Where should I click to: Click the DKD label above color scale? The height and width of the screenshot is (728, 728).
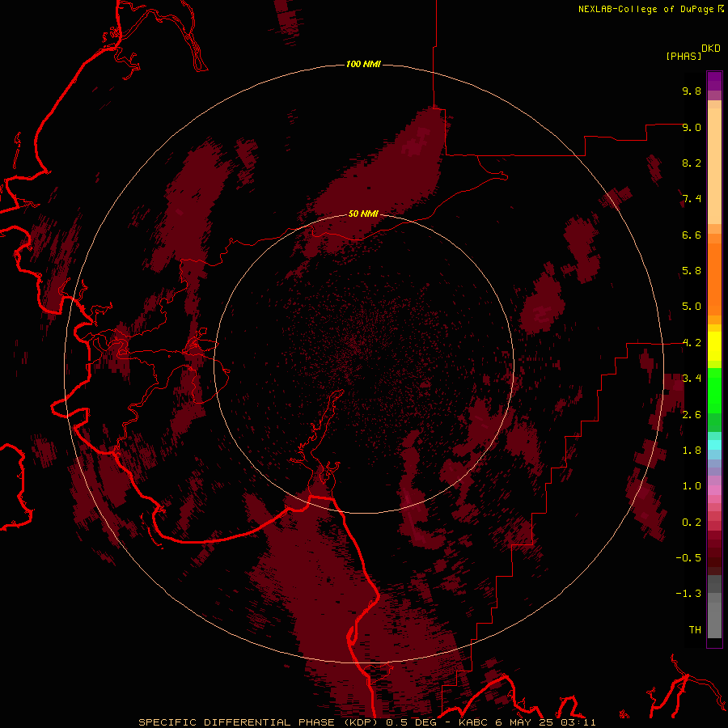tap(711, 49)
